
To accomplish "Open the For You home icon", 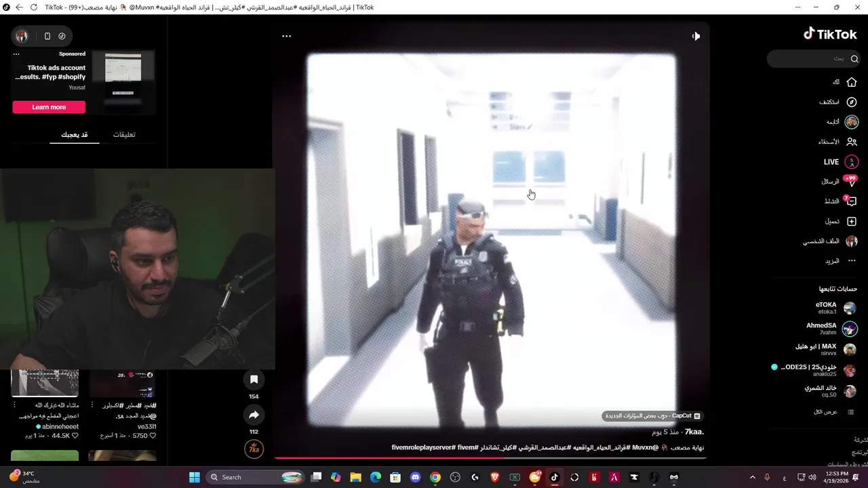I will (852, 82).
